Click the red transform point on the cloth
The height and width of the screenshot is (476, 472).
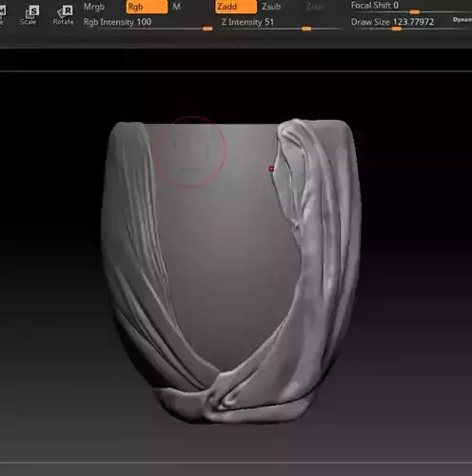coord(271,169)
